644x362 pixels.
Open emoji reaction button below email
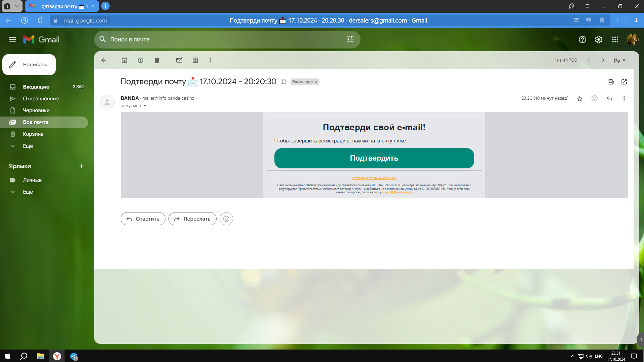pyautogui.click(x=226, y=219)
